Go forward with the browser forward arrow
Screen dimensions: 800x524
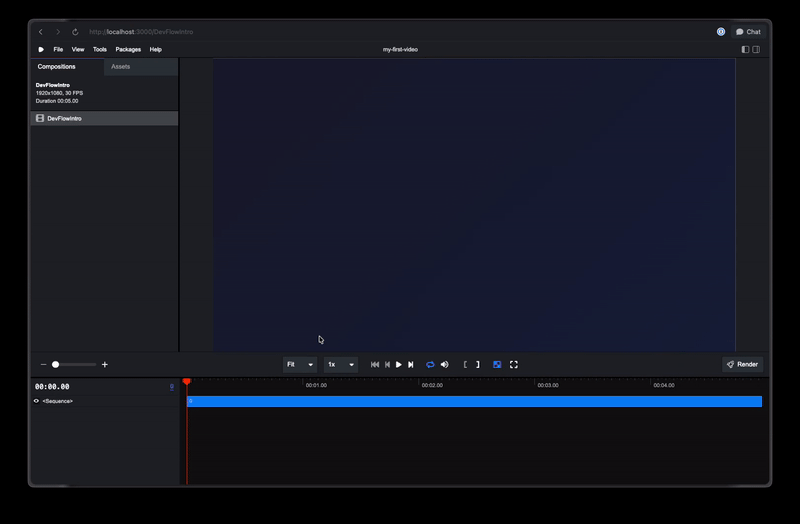coord(58,32)
